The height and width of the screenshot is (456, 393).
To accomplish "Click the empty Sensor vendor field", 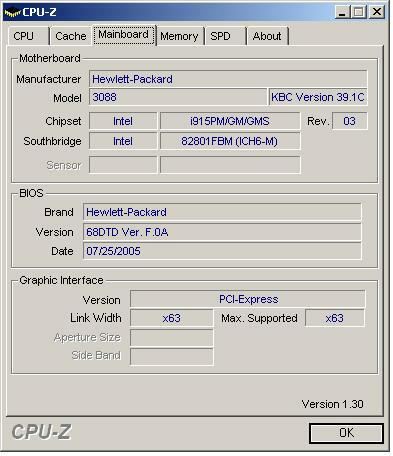I will click(123, 165).
